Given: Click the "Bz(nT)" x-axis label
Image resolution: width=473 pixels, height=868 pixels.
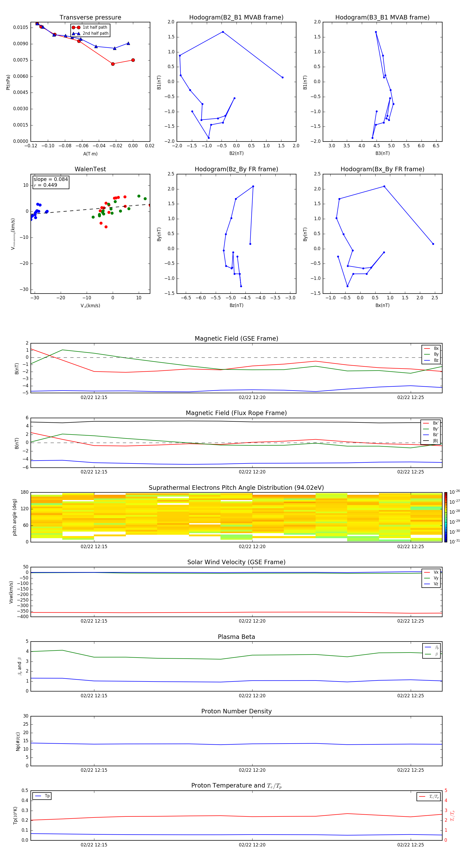Looking at the screenshot, I should click(236, 305).
